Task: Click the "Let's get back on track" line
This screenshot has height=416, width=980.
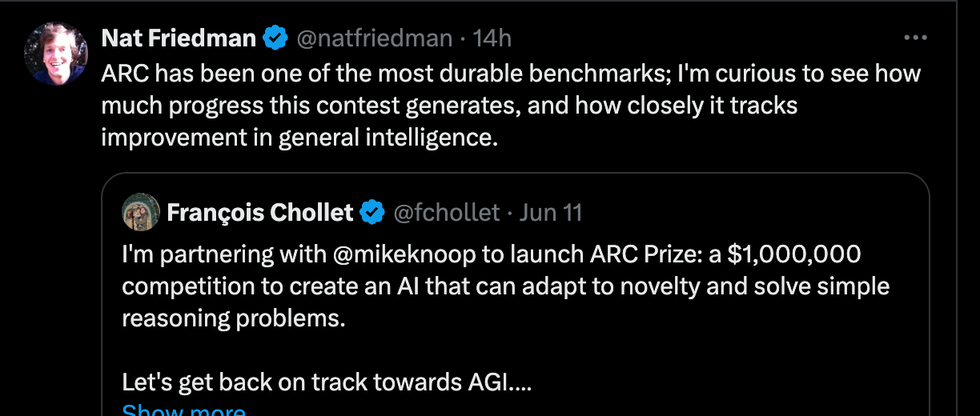Action: [x=327, y=382]
